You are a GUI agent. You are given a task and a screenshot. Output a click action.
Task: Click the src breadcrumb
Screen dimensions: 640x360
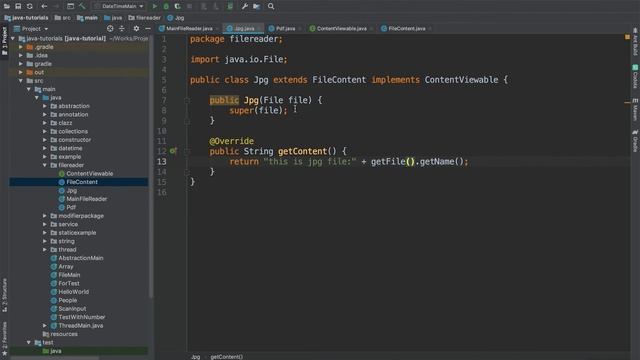[62, 18]
